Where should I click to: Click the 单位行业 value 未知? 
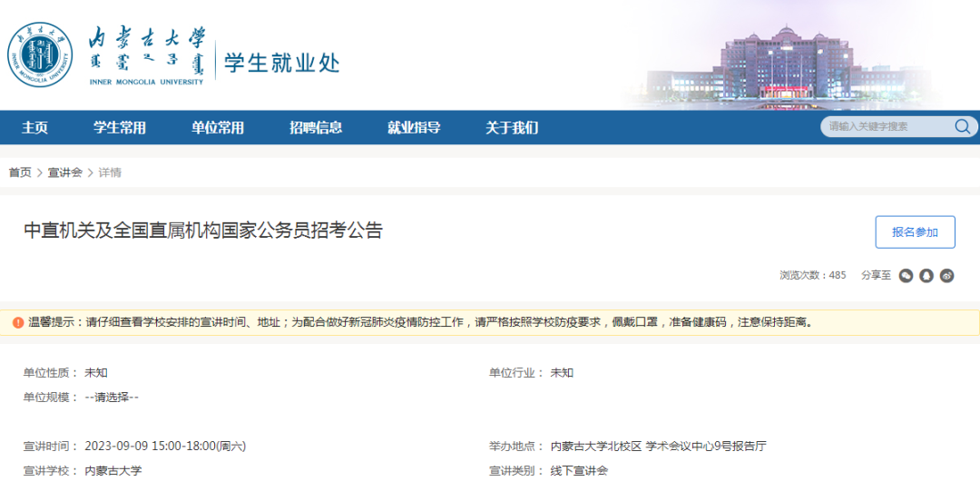pyautogui.click(x=562, y=373)
